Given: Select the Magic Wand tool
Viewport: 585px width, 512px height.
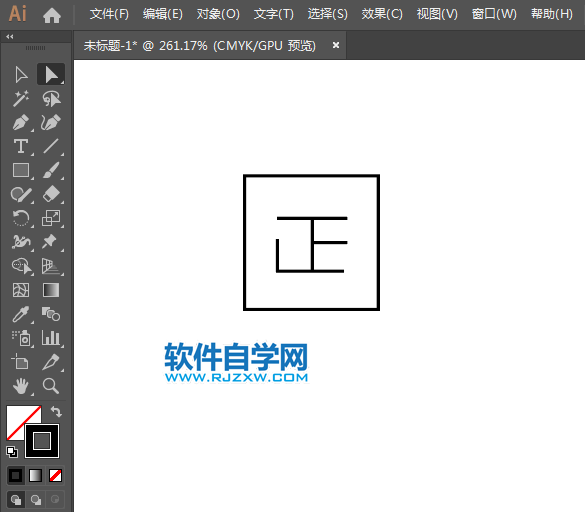Looking at the screenshot, I should click(21, 99).
